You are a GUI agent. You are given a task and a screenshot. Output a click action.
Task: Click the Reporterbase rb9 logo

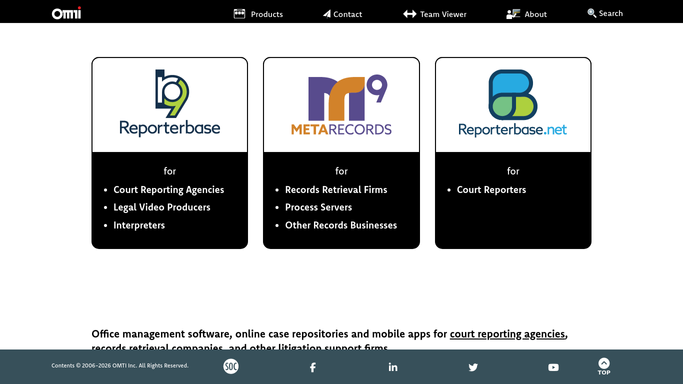click(x=170, y=103)
